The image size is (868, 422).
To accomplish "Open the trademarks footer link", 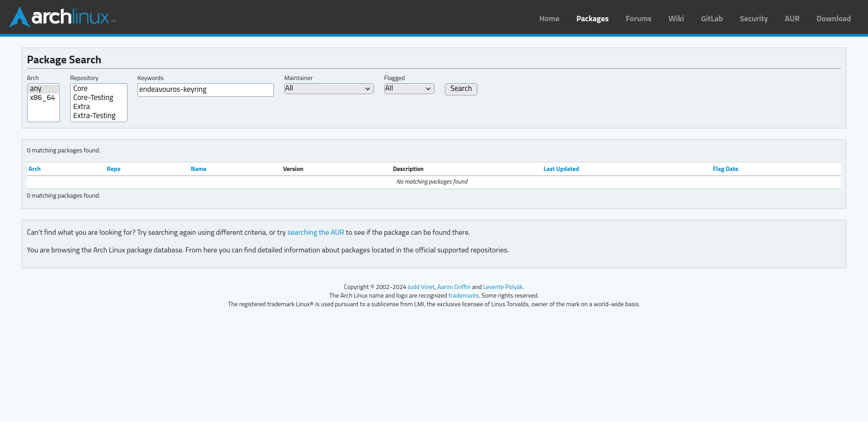I will [463, 295].
